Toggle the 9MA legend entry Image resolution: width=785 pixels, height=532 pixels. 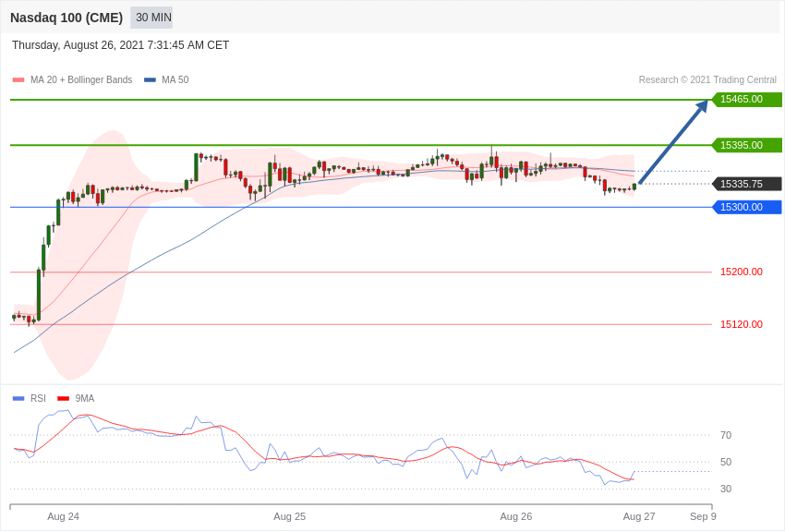tap(76, 398)
